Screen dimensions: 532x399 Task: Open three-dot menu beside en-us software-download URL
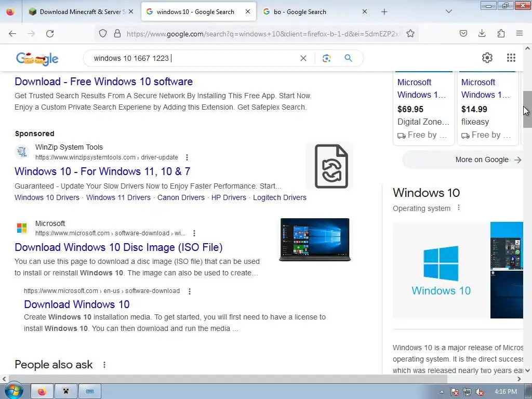(190, 291)
